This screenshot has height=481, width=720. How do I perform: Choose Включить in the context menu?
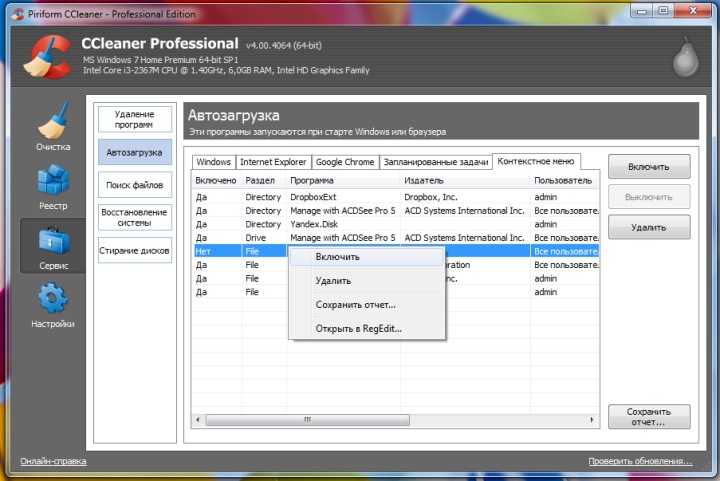click(366, 257)
